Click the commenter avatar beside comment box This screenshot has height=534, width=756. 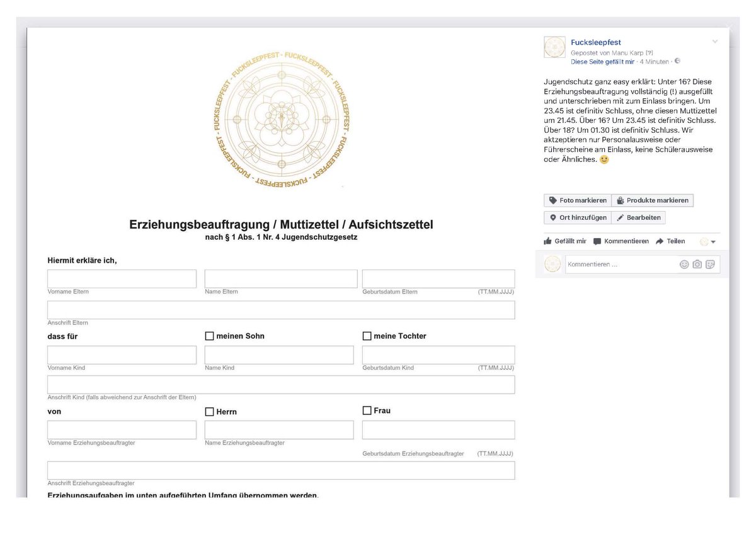click(x=553, y=264)
